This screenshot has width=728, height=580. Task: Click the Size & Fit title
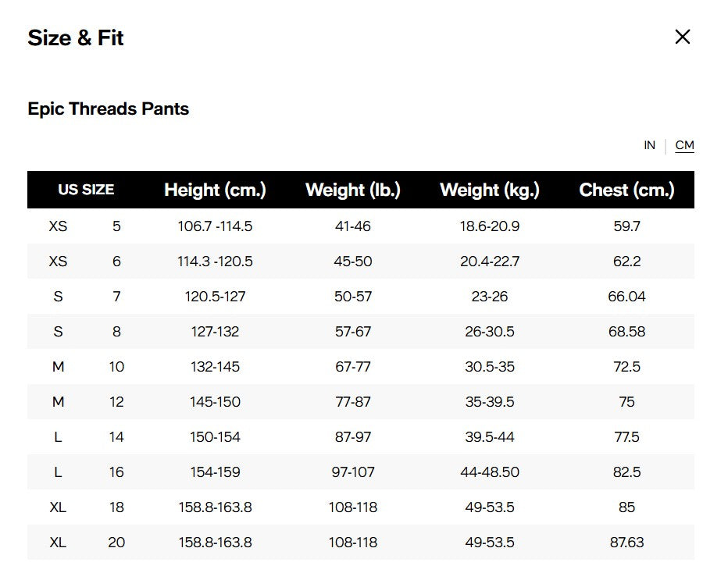coord(76,38)
